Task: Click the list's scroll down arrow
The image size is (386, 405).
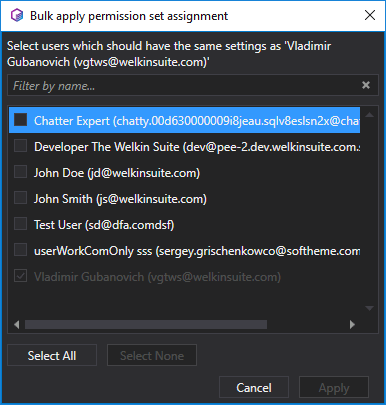Action: point(369,308)
